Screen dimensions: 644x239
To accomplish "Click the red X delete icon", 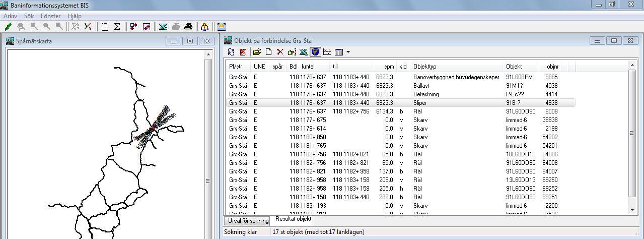I will tap(280, 51).
